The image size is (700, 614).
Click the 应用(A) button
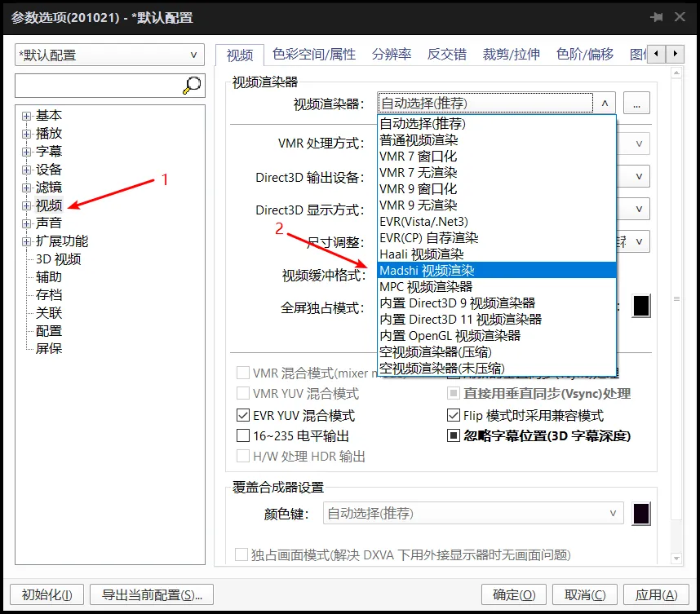pos(655,594)
